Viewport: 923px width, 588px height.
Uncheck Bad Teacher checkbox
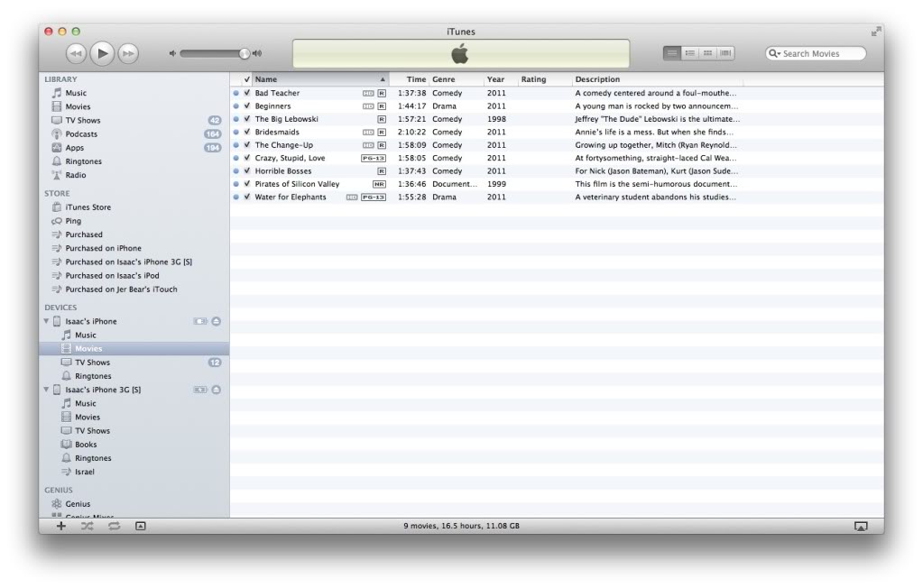coord(247,93)
